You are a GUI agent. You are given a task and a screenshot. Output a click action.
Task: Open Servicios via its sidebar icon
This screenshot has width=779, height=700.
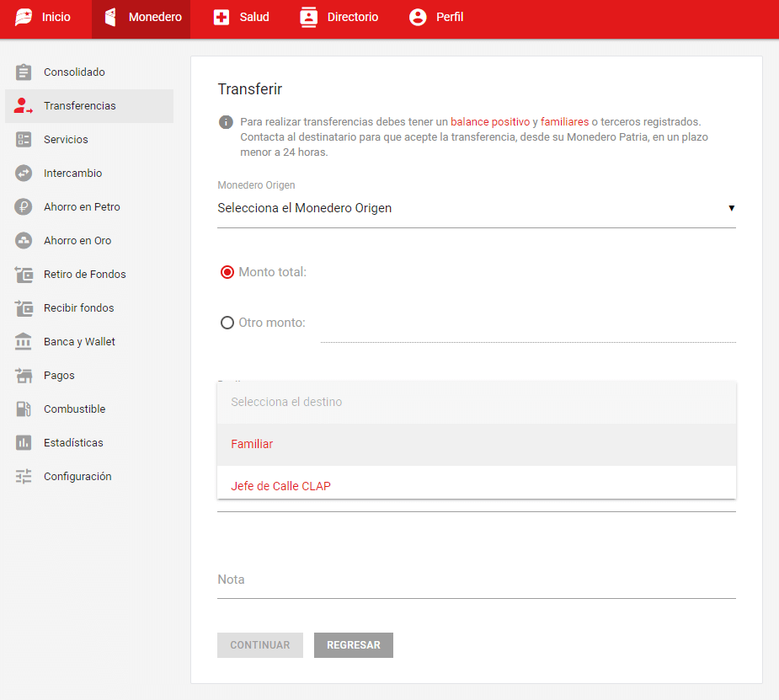[x=24, y=140]
